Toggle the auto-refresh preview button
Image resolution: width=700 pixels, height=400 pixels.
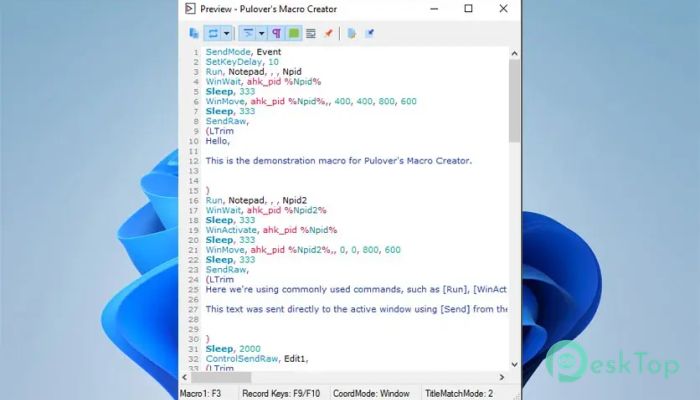coord(213,33)
